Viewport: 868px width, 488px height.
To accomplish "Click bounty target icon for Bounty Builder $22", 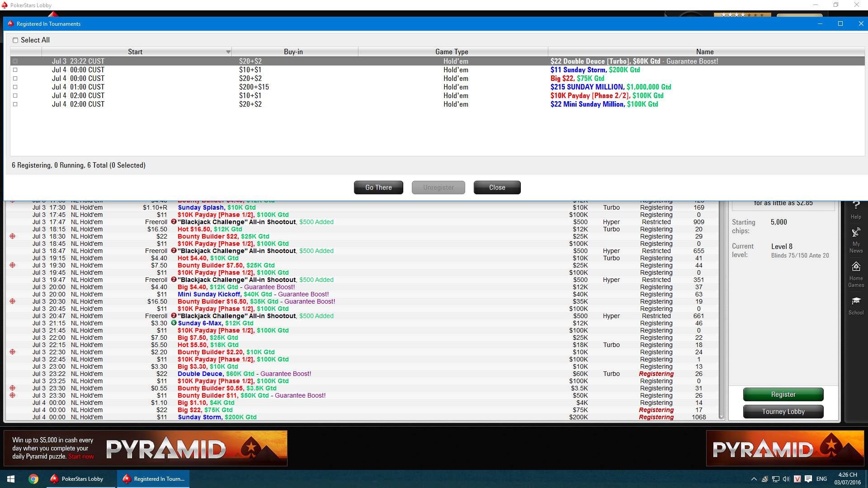I will coord(13,236).
